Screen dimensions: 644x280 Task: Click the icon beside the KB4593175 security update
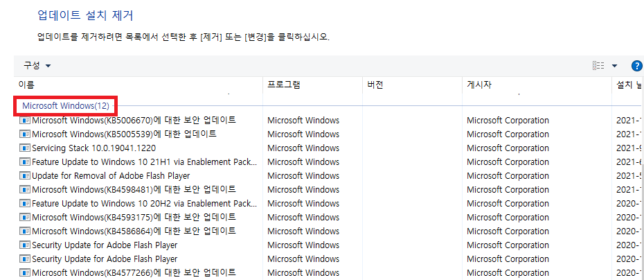click(x=25, y=217)
